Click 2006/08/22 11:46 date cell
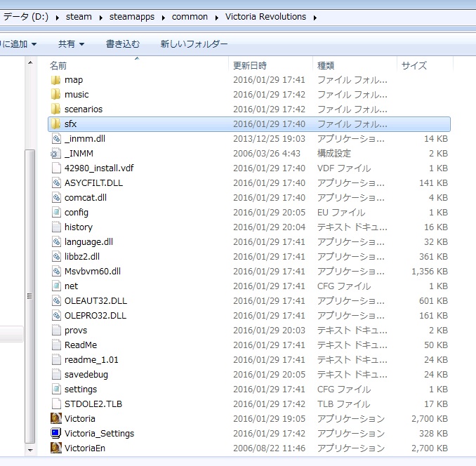The width and height of the screenshot is (476, 466). click(269, 448)
